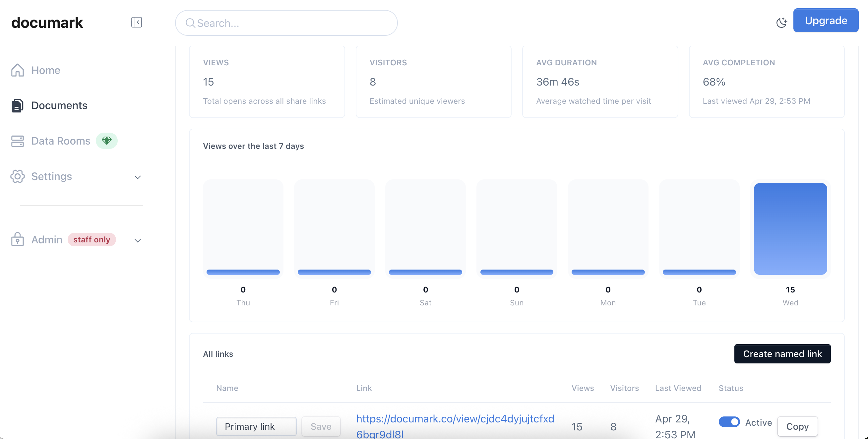
Task: Click the 'staff only' badge
Action: click(x=92, y=239)
